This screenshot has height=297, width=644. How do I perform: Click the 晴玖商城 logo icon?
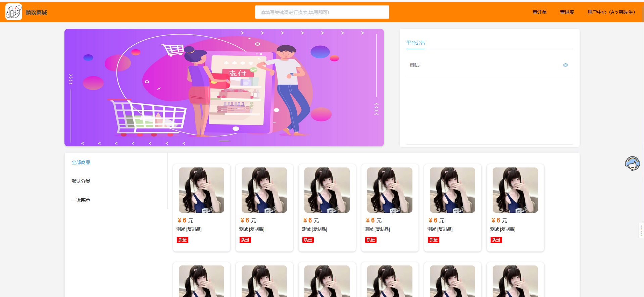(x=14, y=12)
